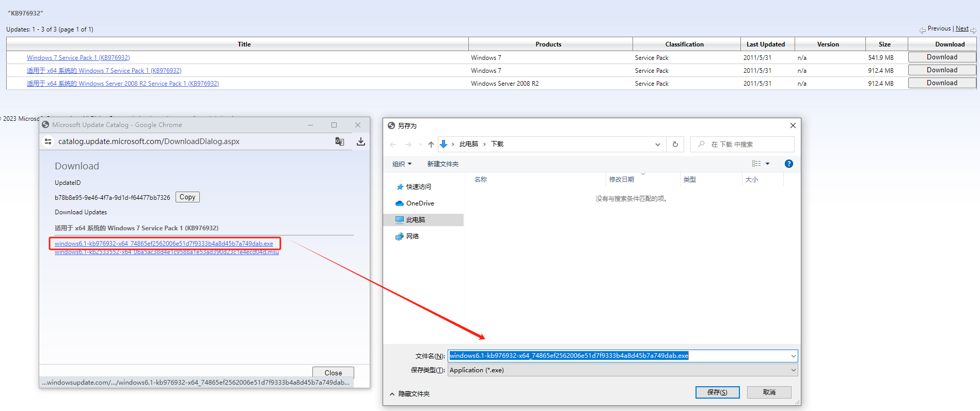Go up one folder level arrow

point(431,145)
